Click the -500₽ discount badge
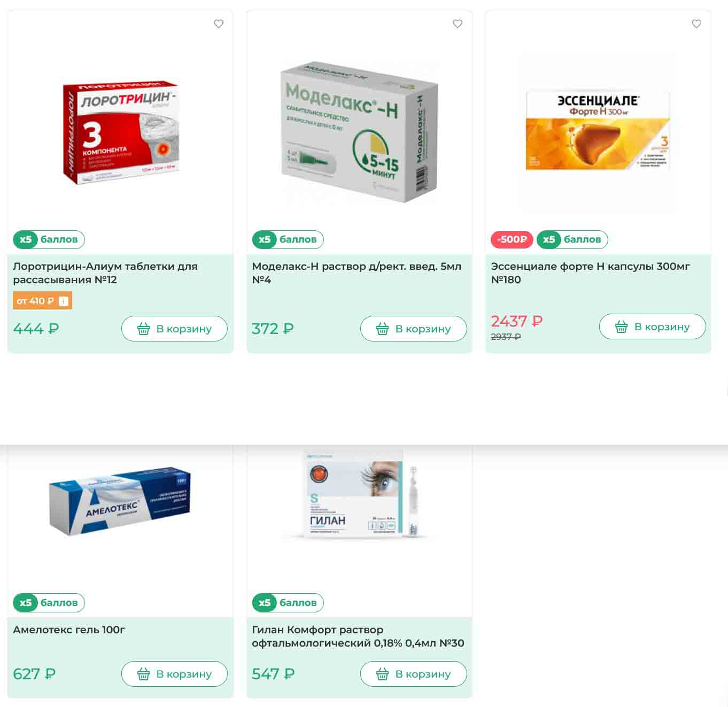The height and width of the screenshot is (707, 728). pos(512,239)
